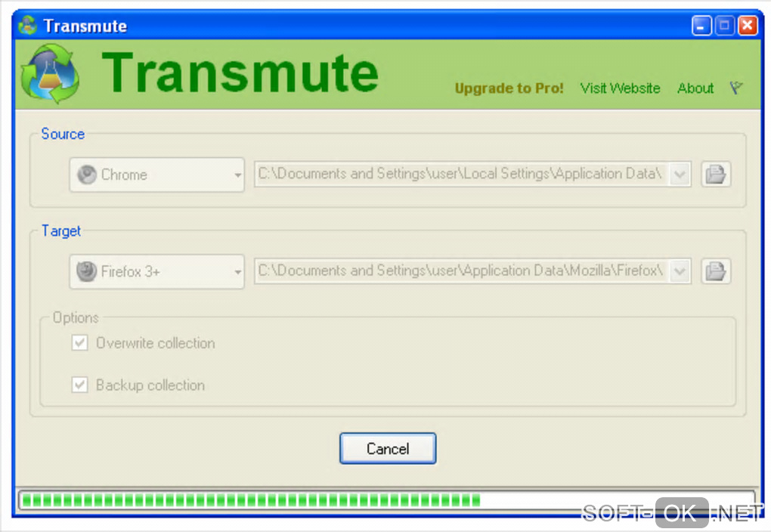Toggle the Overwrite collection checkbox
Viewport: 771px width, 532px height.
79,343
